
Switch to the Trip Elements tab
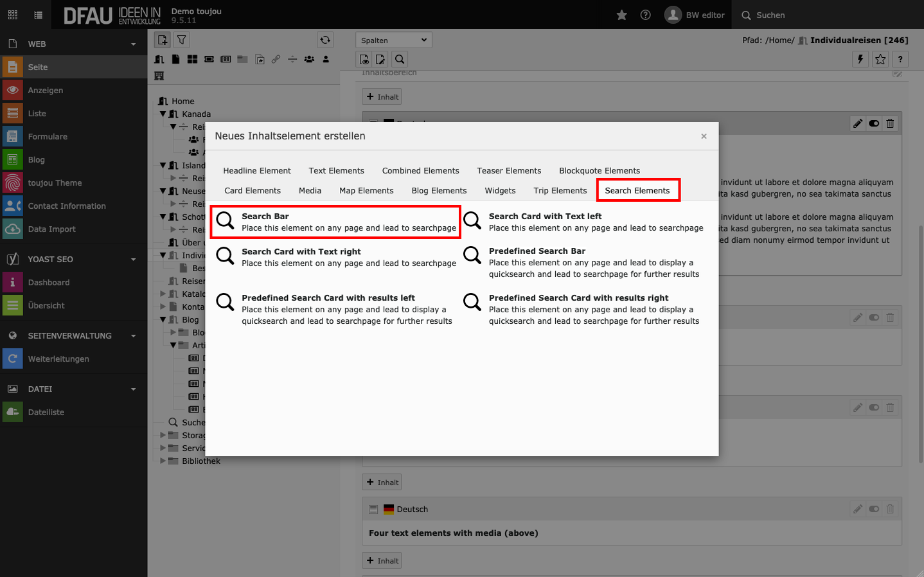(560, 191)
